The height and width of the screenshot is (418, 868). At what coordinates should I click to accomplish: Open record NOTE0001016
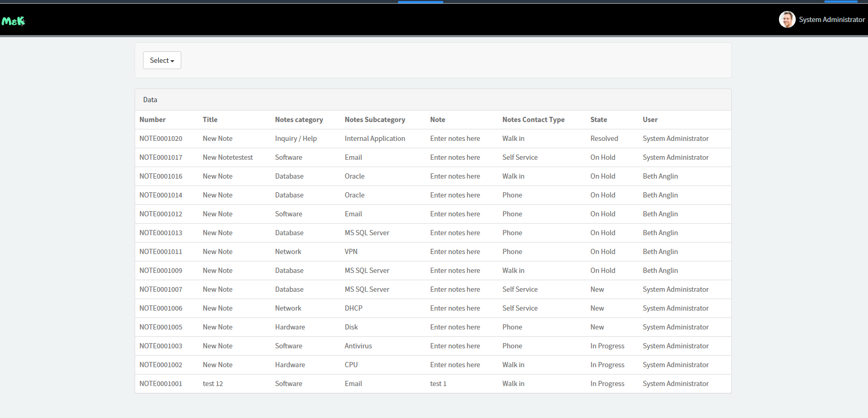click(x=161, y=176)
